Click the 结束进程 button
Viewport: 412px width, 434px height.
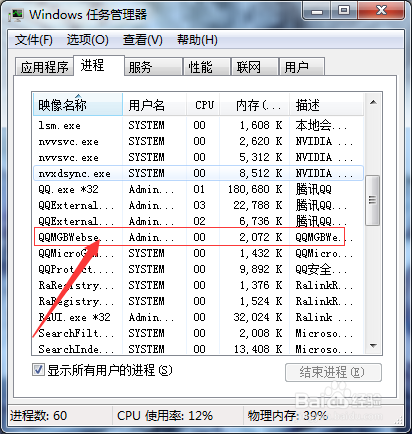pyautogui.click(x=333, y=372)
